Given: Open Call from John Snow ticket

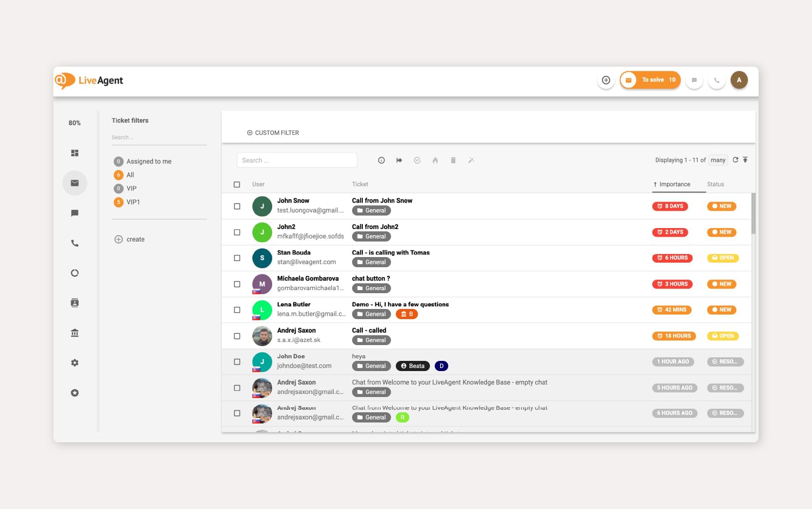Looking at the screenshot, I should (382, 201).
